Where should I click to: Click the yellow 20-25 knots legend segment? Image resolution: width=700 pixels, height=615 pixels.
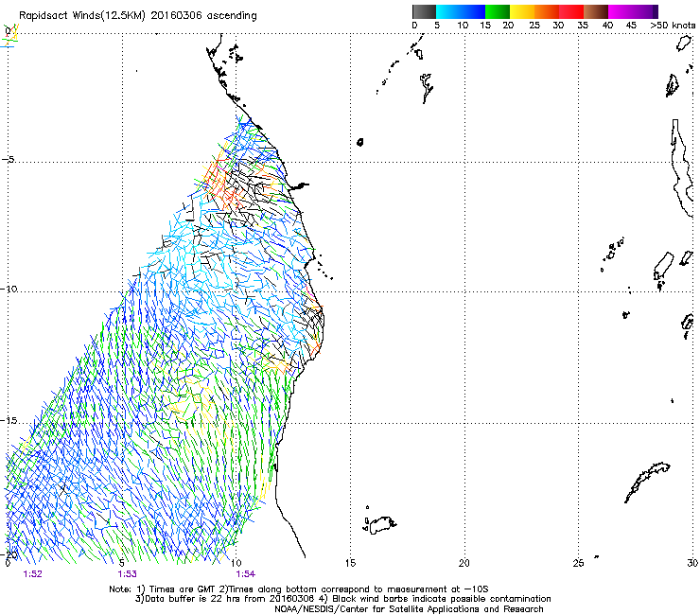click(522, 11)
